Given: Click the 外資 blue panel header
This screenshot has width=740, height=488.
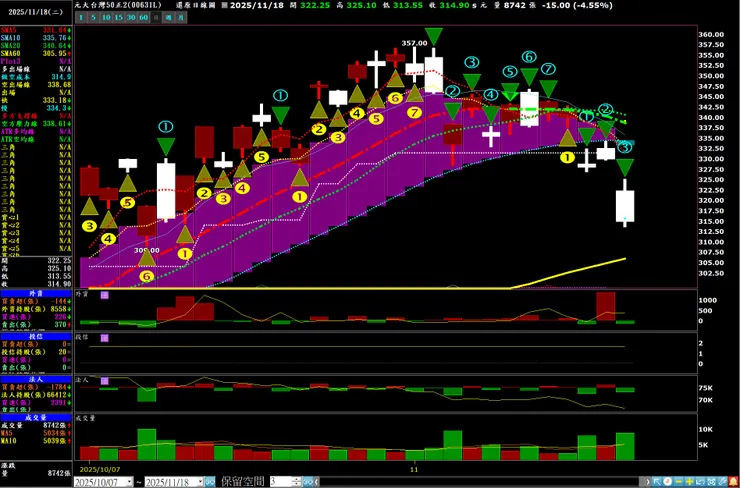Looking at the screenshot, I should 36,294.
